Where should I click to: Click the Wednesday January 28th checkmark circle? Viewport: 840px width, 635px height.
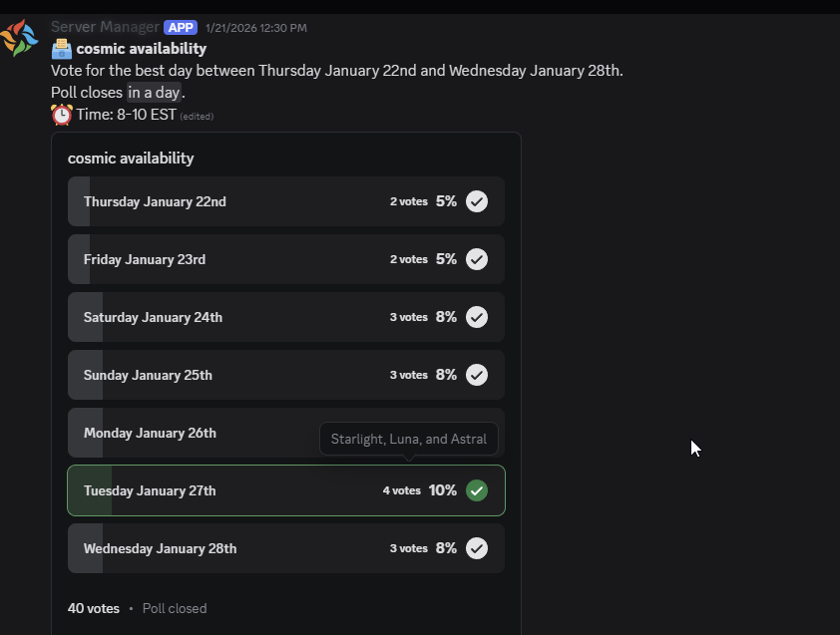[x=477, y=548]
